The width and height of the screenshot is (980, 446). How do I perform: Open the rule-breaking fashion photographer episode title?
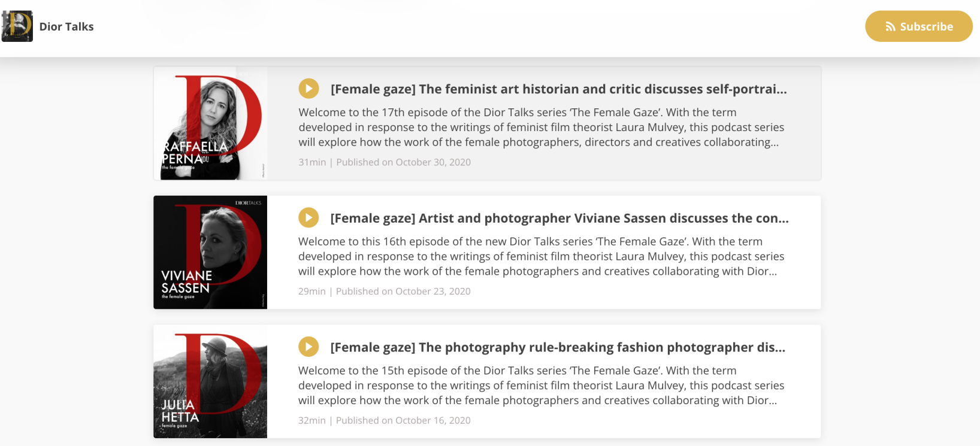557,348
